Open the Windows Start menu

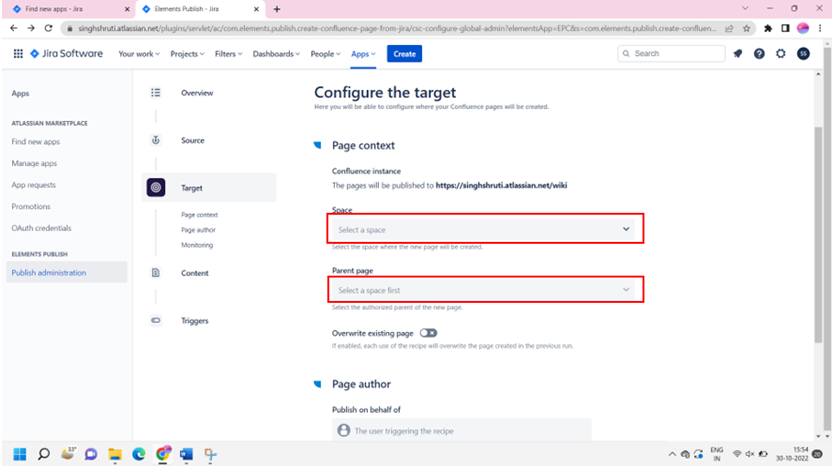point(20,454)
